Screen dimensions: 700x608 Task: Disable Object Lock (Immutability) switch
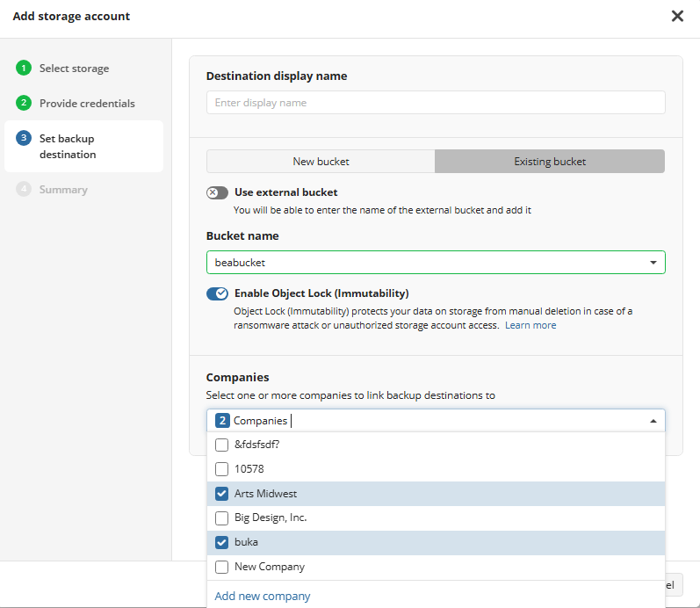click(217, 293)
